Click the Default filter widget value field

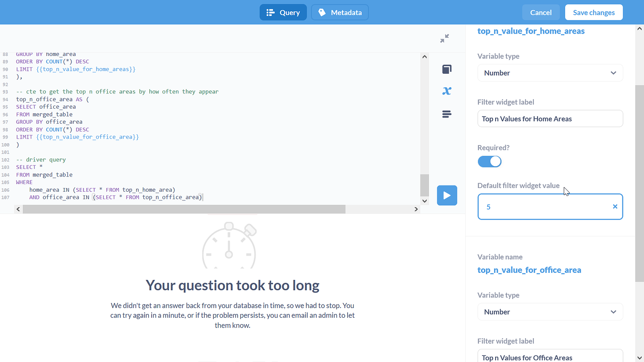point(544,207)
